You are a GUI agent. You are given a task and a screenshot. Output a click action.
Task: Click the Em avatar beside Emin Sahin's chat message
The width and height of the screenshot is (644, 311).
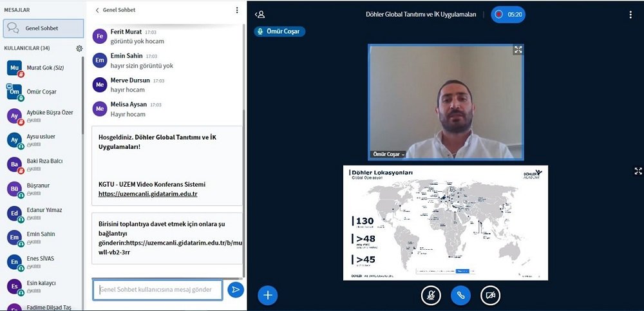click(100, 61)
